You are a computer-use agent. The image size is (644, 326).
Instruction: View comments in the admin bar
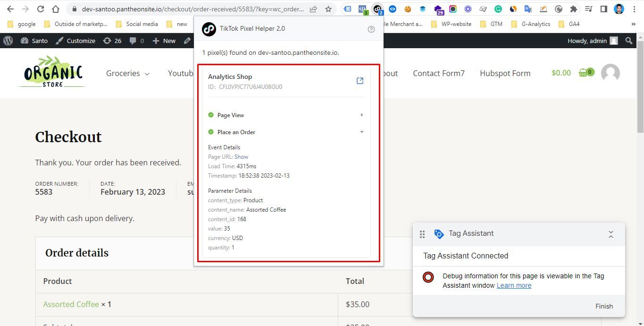pos(136,41)
